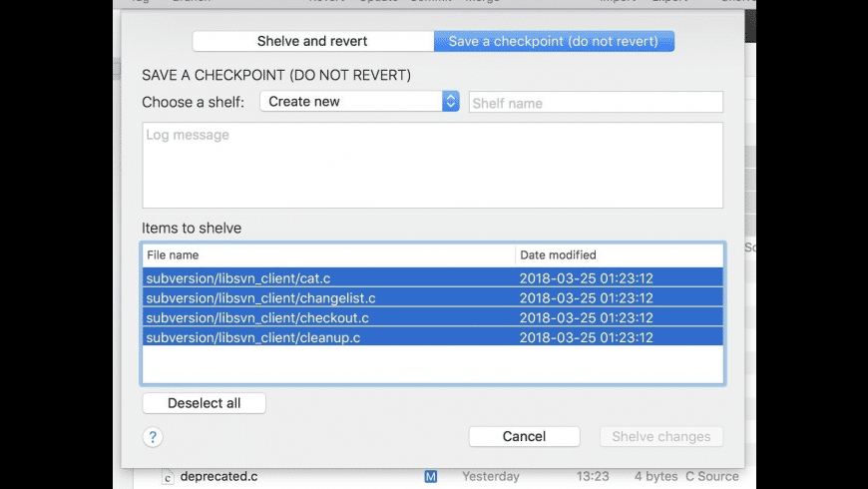Click into the Log message area
Screen dimensions: 868x489
coord(432,165)
